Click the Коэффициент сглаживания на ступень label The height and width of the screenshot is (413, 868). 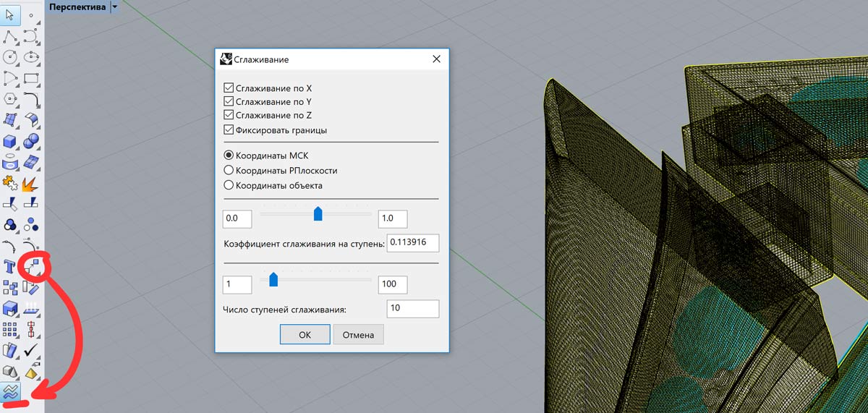tap(304, 244)
